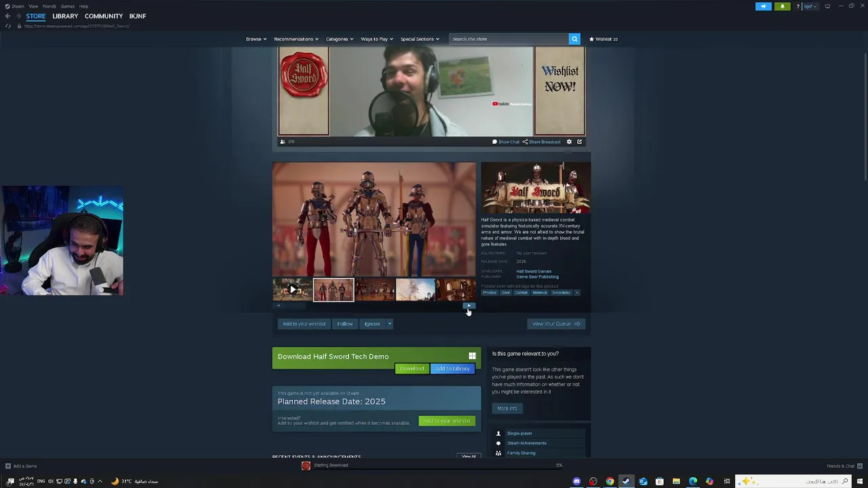
Task: Open Discord from the Windows taskbar
Action: point(576,481)
